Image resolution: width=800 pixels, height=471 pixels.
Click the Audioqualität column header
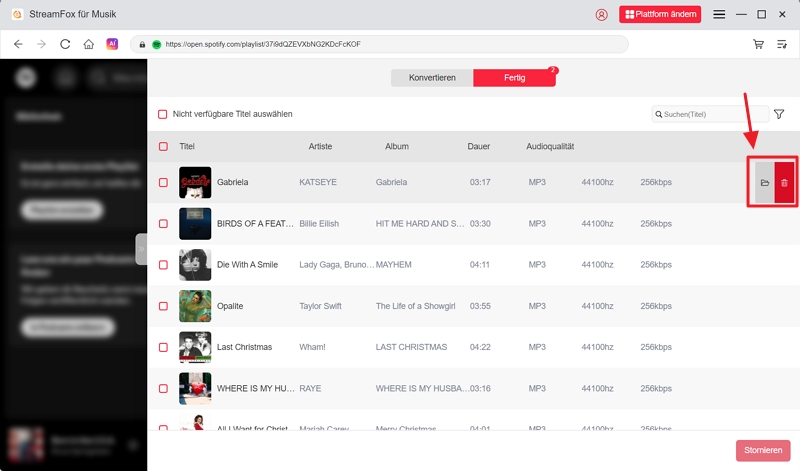click(550, 146)
